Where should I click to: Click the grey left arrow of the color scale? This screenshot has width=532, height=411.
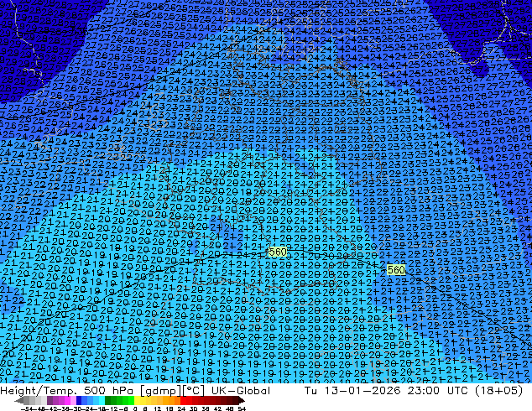pos(19,400)
